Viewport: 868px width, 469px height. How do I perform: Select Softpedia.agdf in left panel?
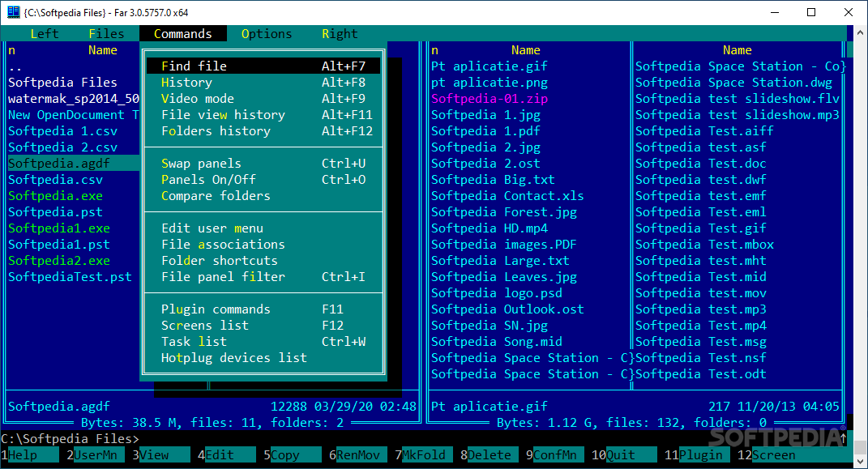pos(73,163)
